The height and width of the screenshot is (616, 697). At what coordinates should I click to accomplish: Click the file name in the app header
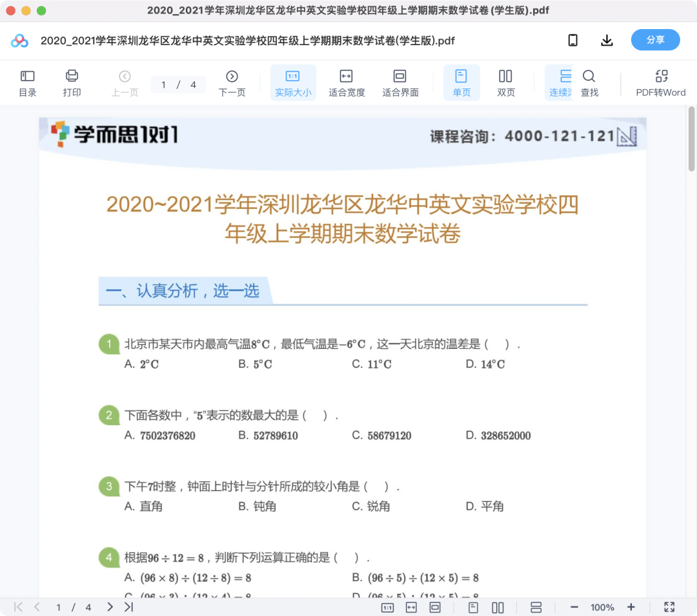coord(248,41)
